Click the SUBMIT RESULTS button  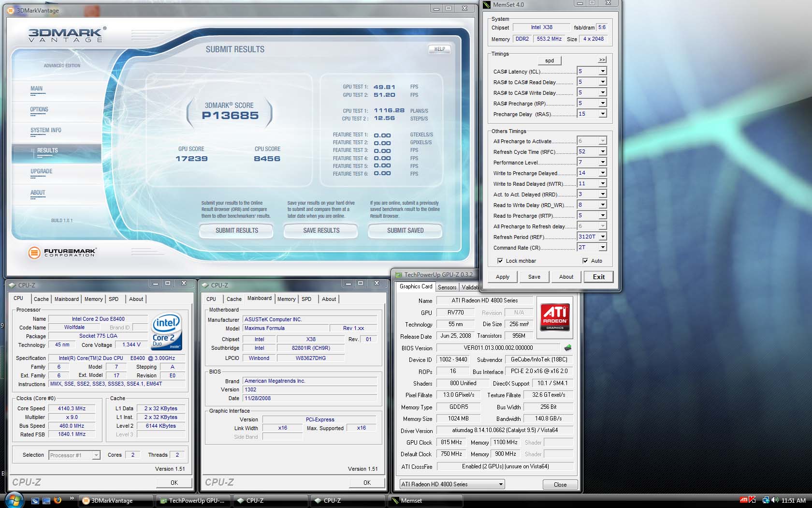point(236,231)
